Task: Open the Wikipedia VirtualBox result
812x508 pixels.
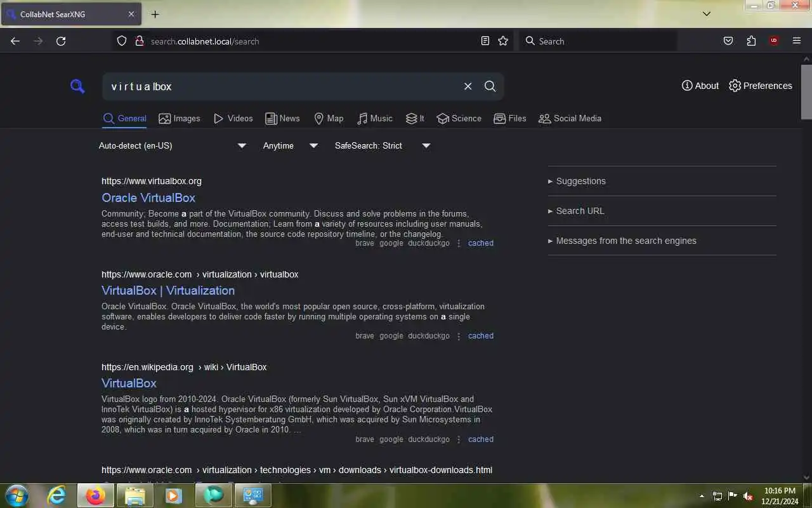Action: [129, 383]
